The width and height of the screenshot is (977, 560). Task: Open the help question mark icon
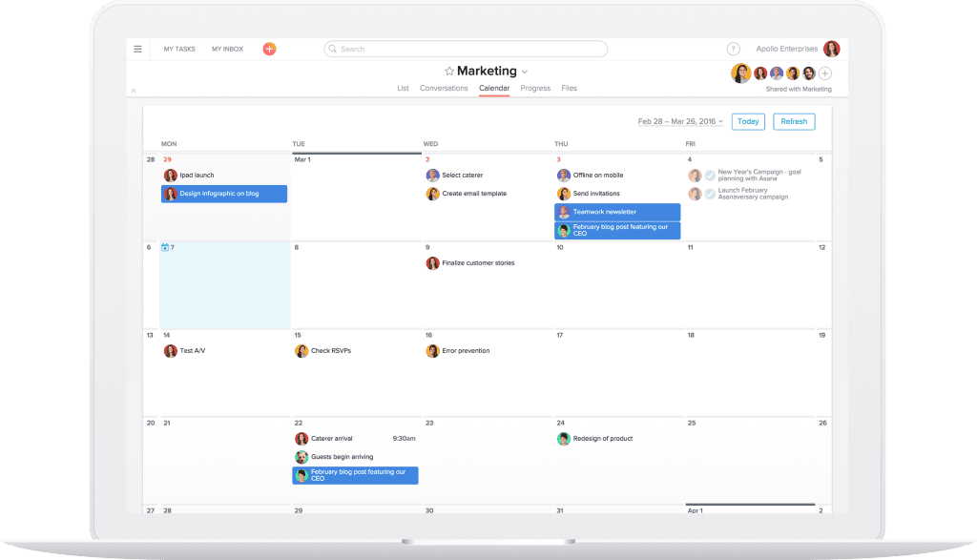point(733,49)
